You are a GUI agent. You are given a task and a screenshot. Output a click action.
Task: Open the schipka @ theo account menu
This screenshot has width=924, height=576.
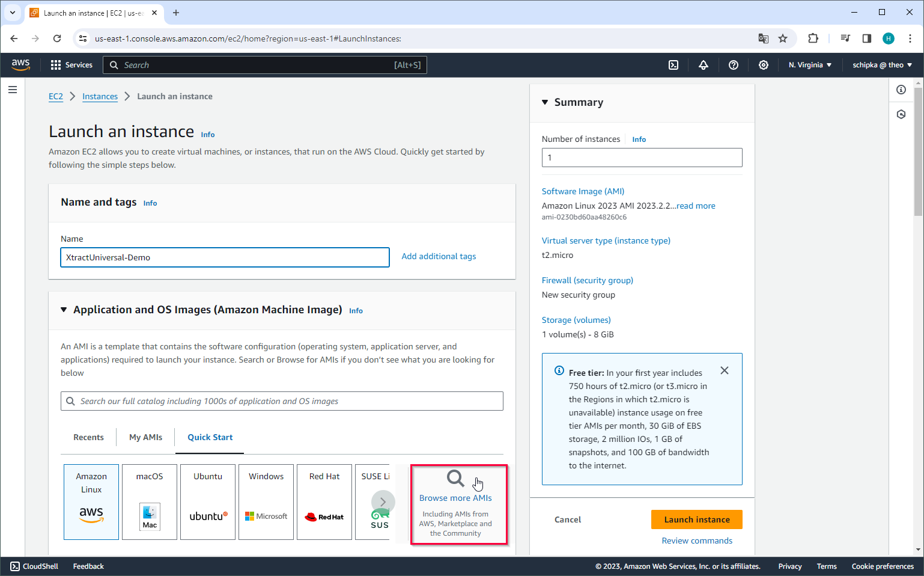(882, 65)
